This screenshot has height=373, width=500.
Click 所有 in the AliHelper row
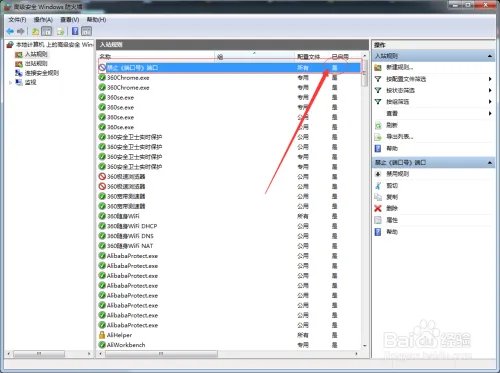point(303,335)
